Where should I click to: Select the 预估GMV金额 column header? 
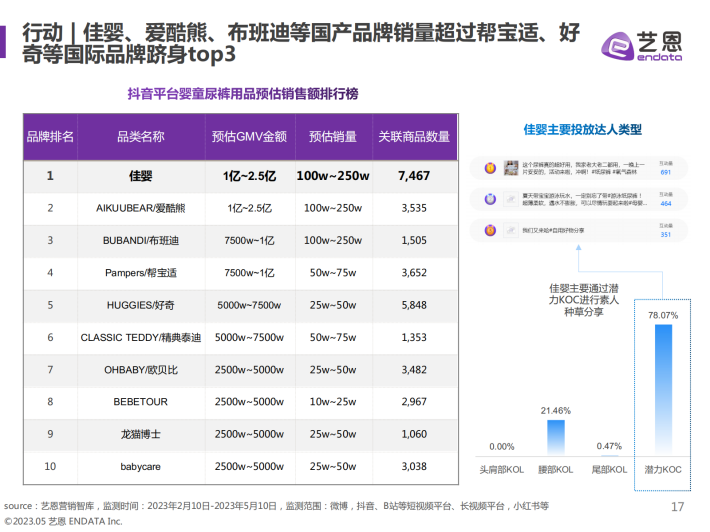click(249, 137)
